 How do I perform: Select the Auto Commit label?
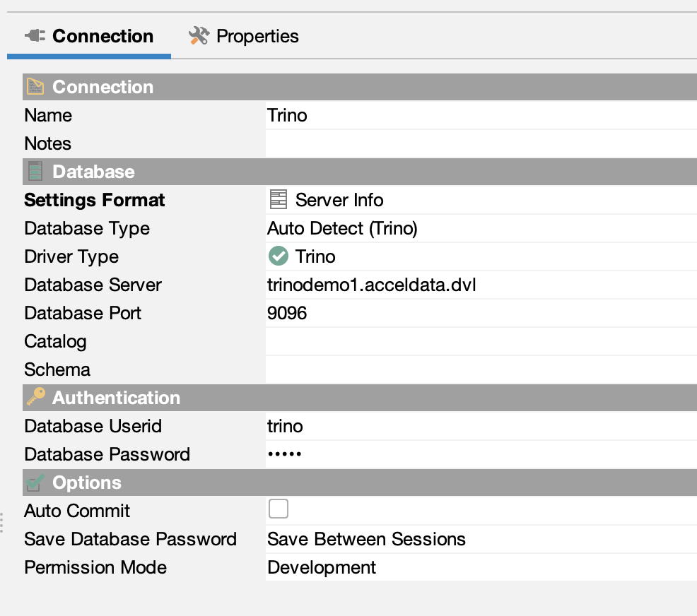click(x=77, y=511)
